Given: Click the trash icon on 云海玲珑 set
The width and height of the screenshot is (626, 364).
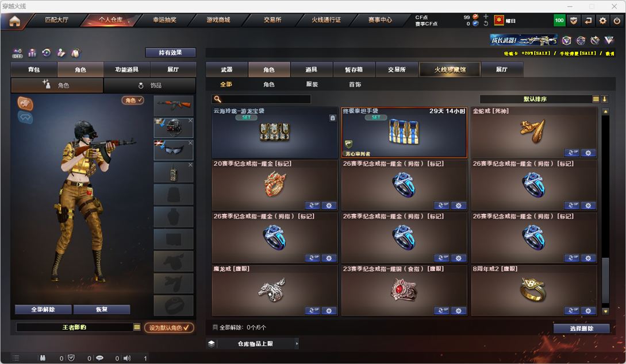Looking at the screenshot, I should tap(333, 118).
